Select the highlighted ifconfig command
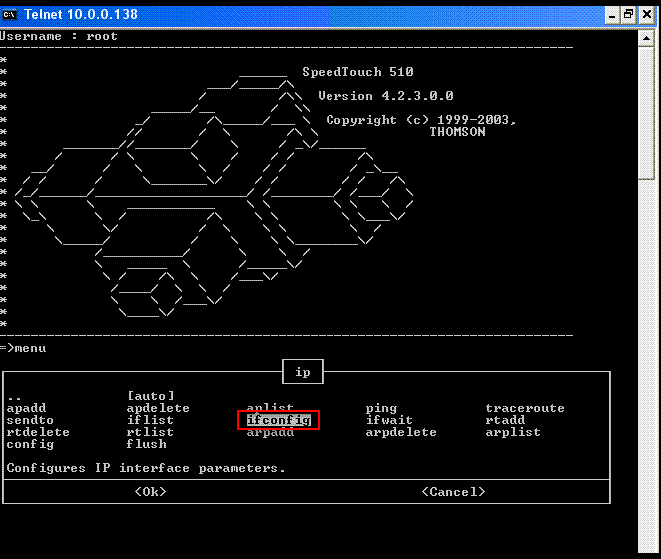661x559 pixels. [x=279, y=420]
